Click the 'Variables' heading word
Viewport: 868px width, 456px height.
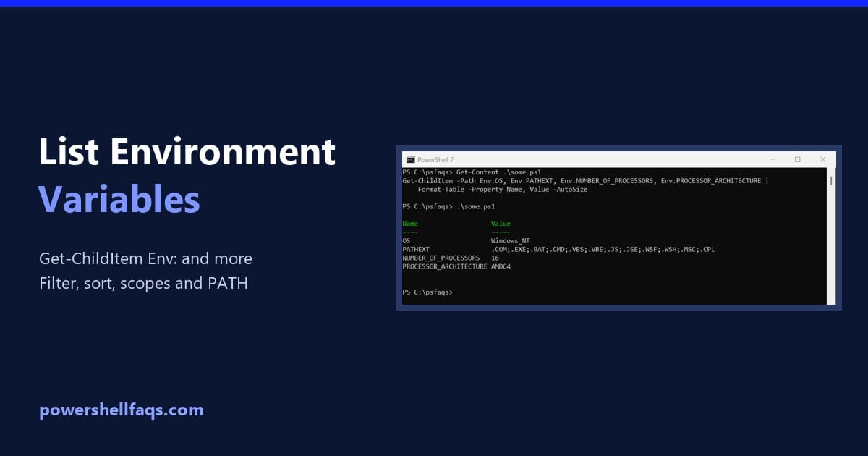[x=119, y=199]
